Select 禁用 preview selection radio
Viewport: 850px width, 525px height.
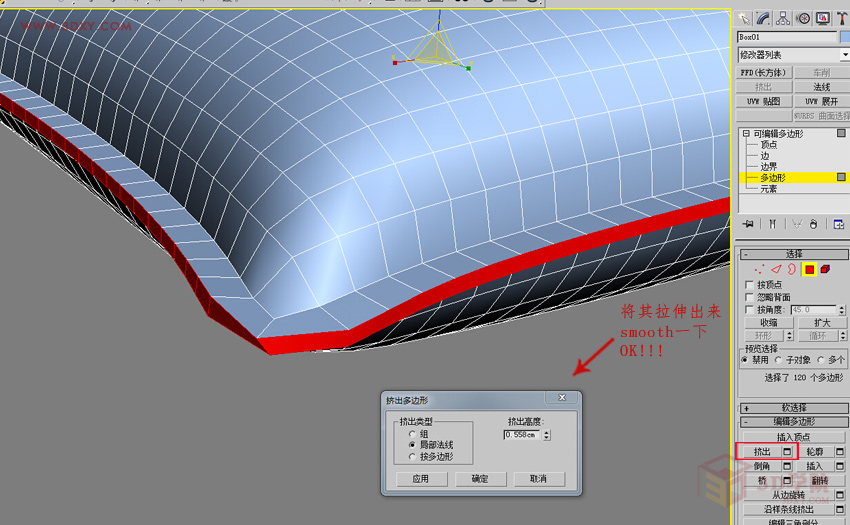pyautogui.click(x=745, y=360)
